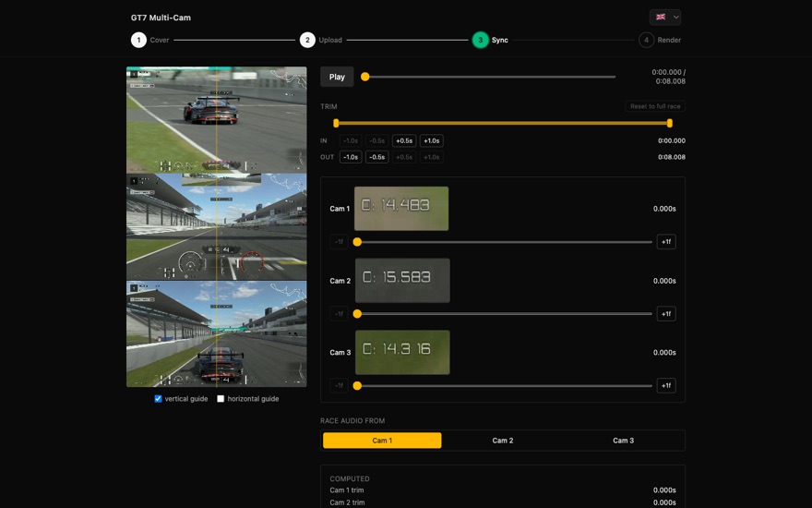
Task: Go to step 2 Upload
Action: (x=320, y=40)
